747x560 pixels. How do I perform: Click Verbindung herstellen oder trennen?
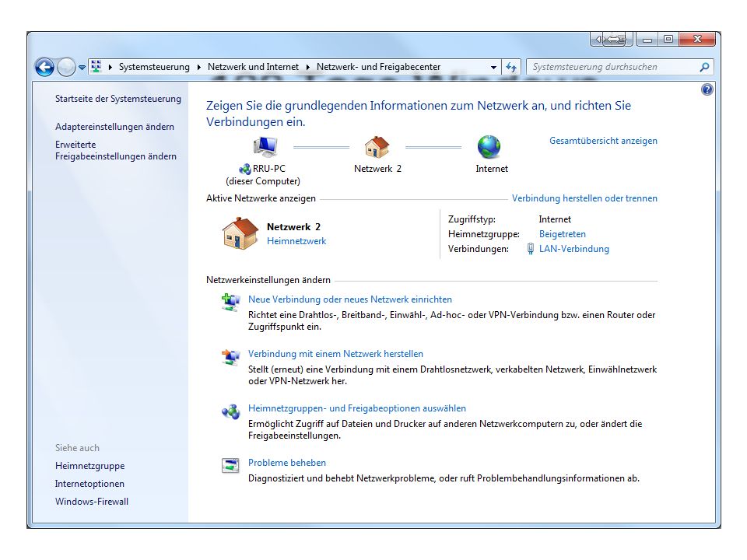[584, 198]
